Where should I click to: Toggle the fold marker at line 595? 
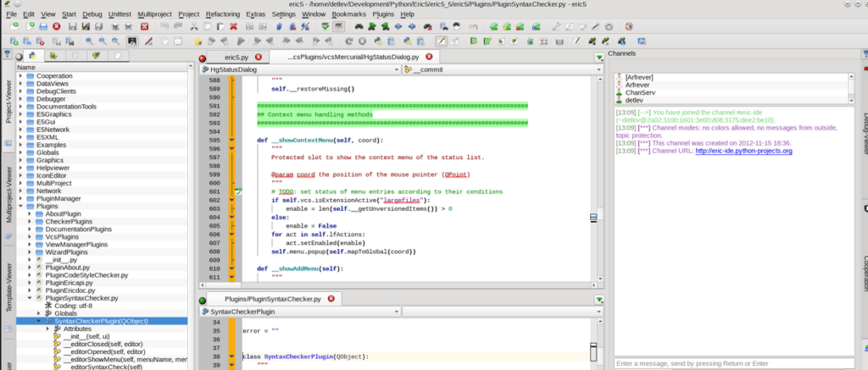click(232, 141)
